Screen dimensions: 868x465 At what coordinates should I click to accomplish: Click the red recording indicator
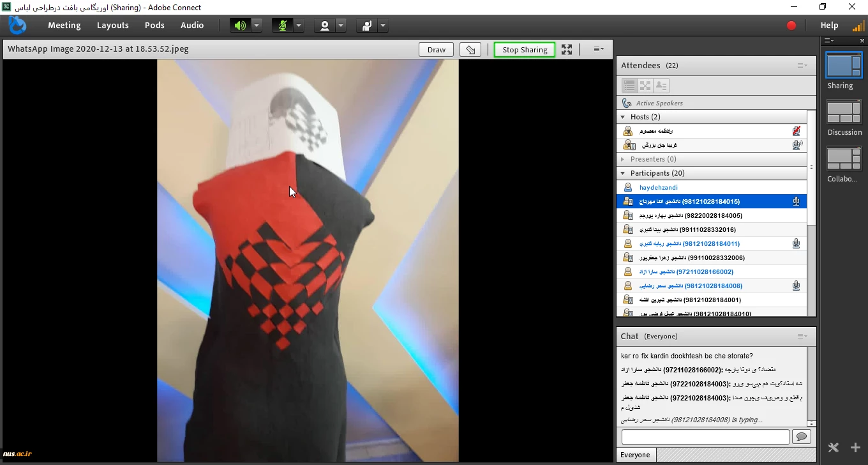[791, 26]
